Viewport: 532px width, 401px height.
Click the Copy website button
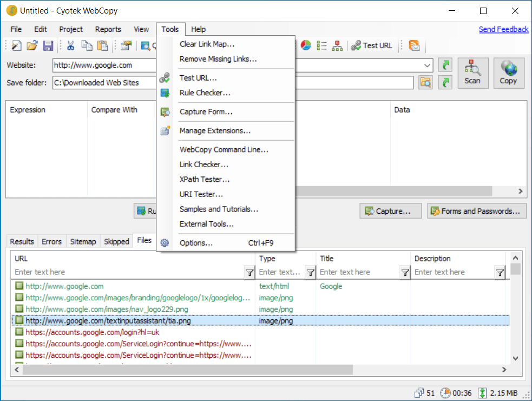click(x=508, y=73)
